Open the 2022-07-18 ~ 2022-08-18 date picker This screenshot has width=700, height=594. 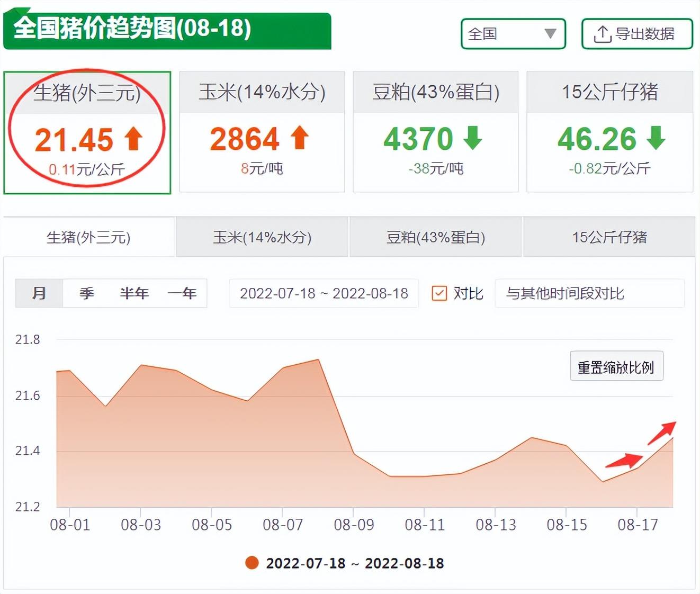[x=324, y=293]
